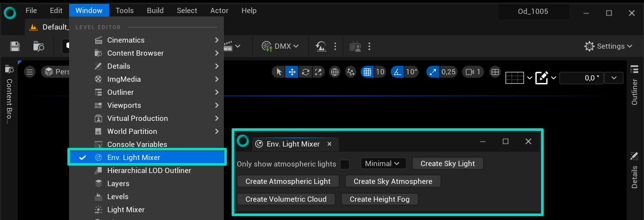Screen dimensions: 644x220
Task: Click the Create Sky Light button
Action: point(448,163)
